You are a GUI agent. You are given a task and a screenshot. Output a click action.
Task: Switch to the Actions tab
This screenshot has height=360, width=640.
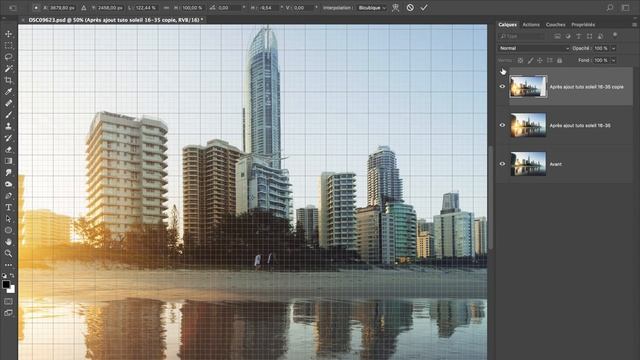(x=531, y=24)
